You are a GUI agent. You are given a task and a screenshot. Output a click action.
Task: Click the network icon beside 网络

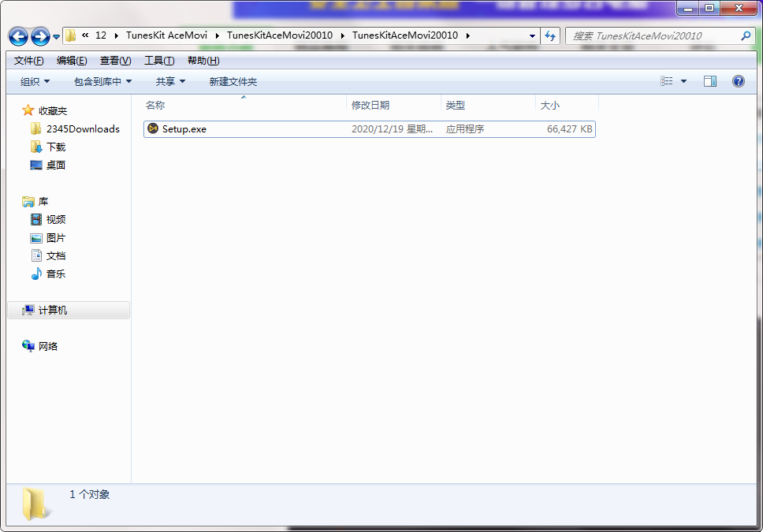28,346
